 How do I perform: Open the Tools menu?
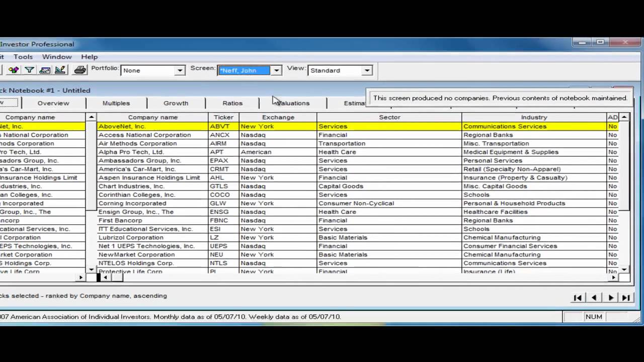tap(23, 57)
